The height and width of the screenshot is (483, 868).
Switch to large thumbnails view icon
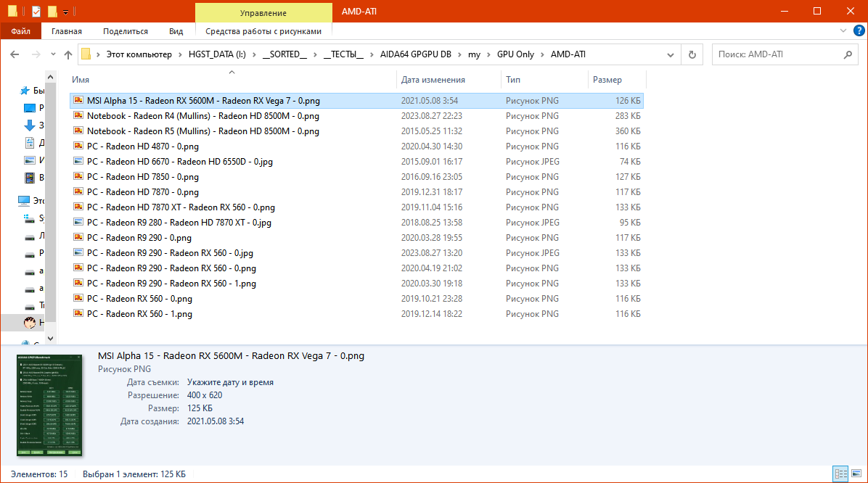coord(856,474)
